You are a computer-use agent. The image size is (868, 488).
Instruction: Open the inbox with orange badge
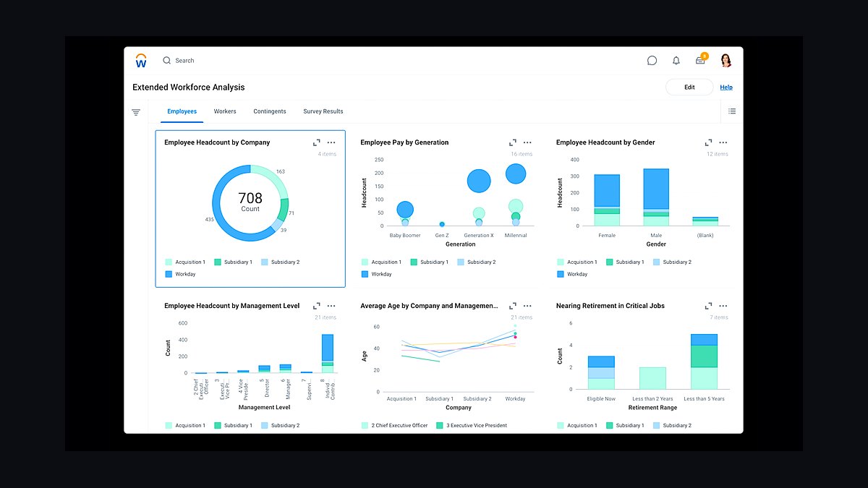pos(701,60)
